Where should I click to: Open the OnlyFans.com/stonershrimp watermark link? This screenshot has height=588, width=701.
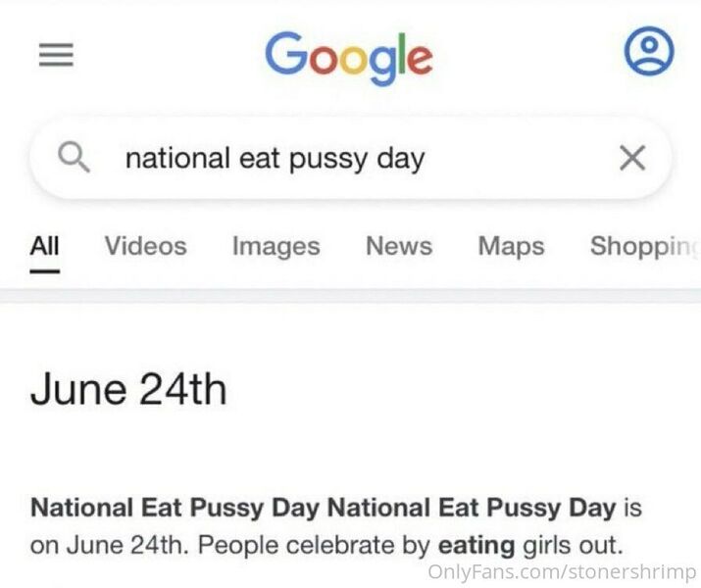[562, 571]
